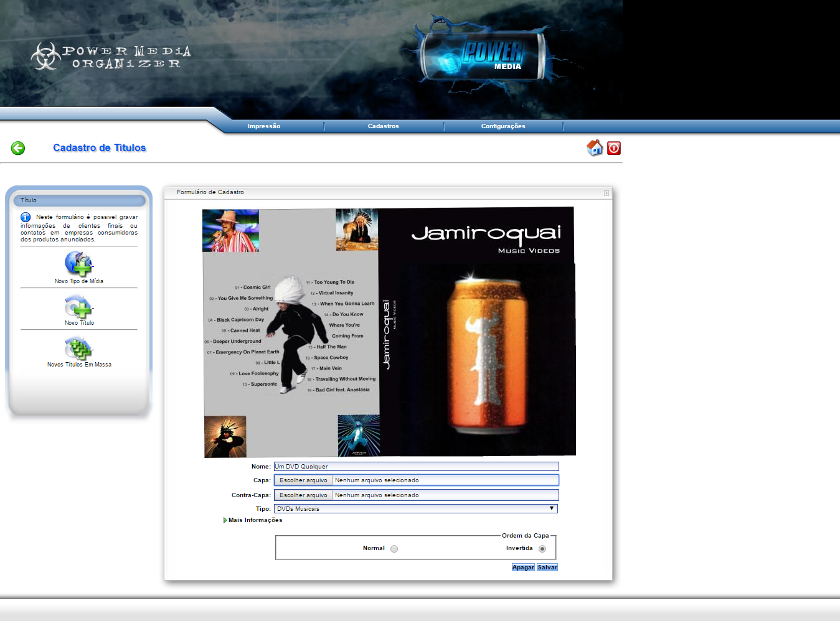The image size is (840, 621).
Task: Click the Novo Título icon
Action: pyautogui.click(x=78, y=306)
